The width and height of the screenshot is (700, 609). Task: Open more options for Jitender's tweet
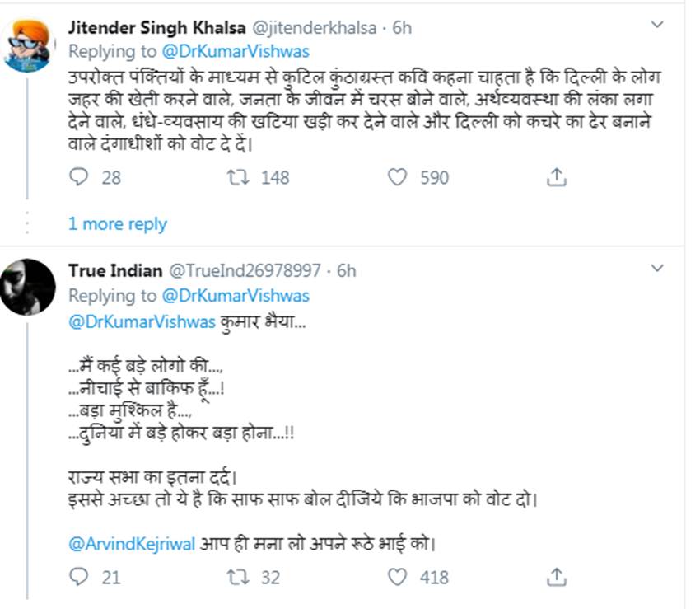(657, 26)
